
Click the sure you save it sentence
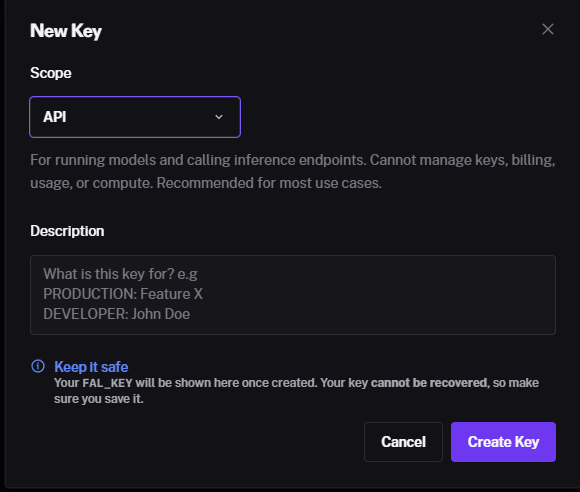98,399
